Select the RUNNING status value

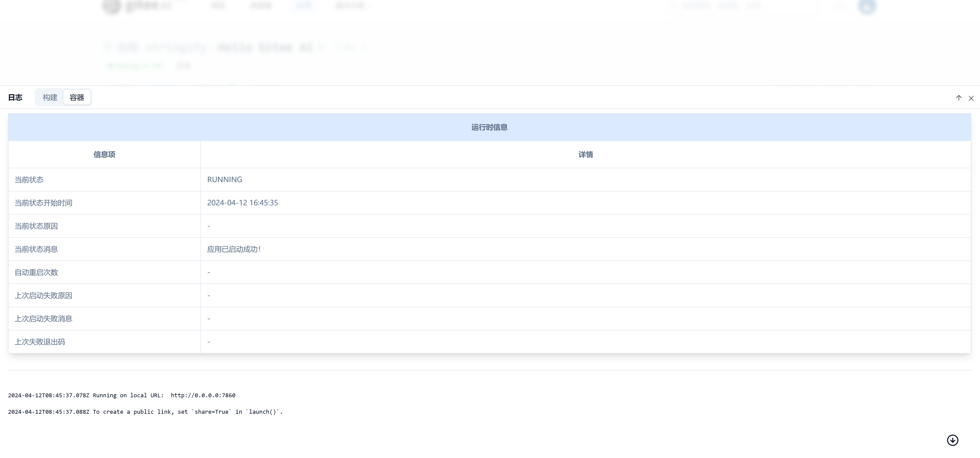click(224, 180)
